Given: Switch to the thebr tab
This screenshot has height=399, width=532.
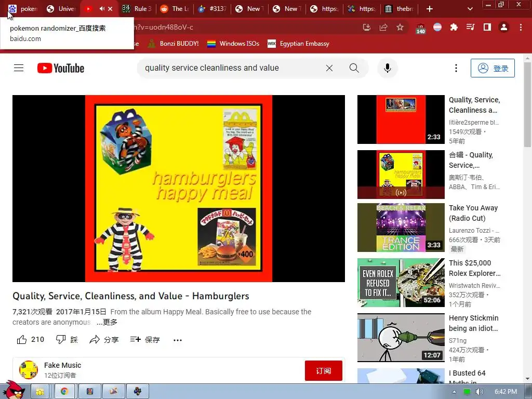Looking at the screenshot, I should (399, 9).
